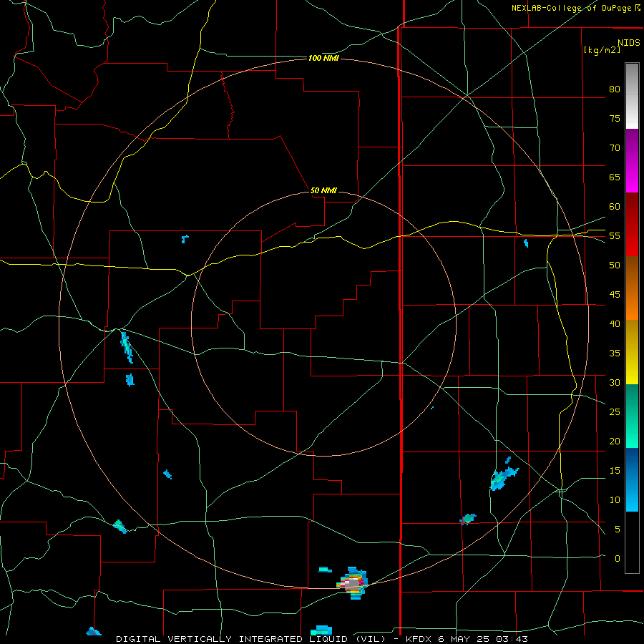Click the 100 NMI range ring label

323,59
